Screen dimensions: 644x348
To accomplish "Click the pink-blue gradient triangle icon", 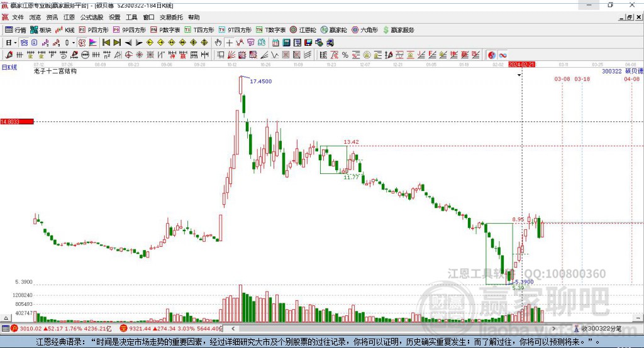I will [93, 43].
